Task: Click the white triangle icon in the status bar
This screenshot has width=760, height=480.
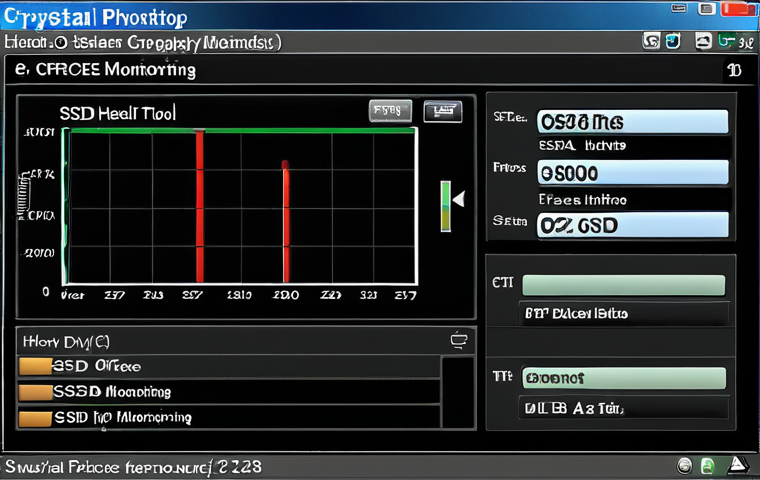Action: click(x=738, y=465)
